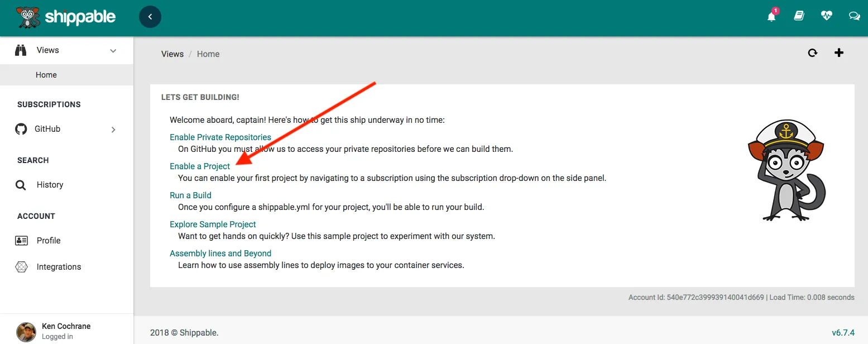Viewport: 868px width, 344px height.
Task: Open the Enable a Project link
Action: 200,166
